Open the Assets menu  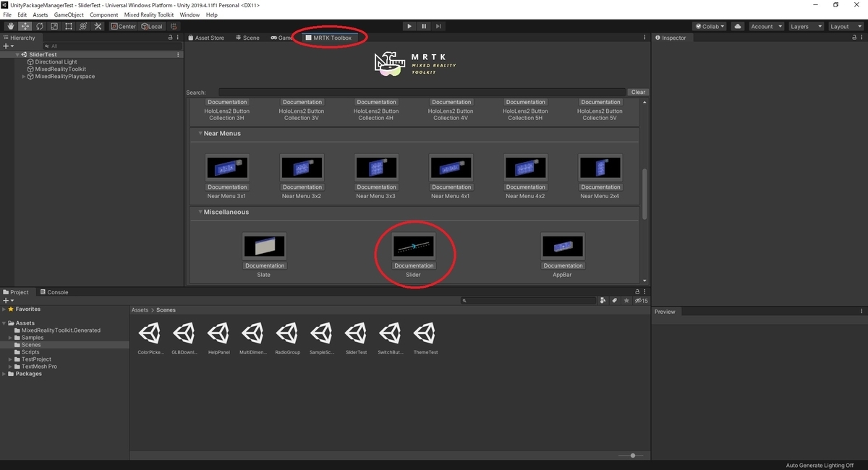click(x=41, y=14)
